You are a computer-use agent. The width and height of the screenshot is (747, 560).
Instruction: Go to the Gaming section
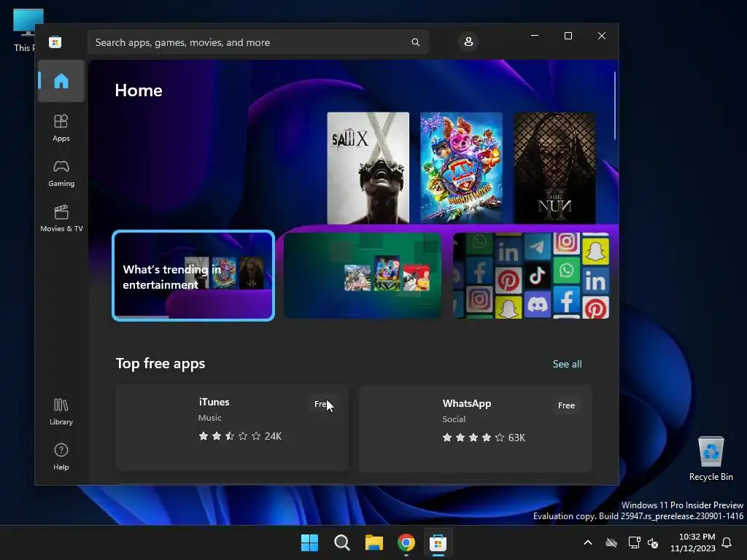pyautogui.click(x=61, y=174)
